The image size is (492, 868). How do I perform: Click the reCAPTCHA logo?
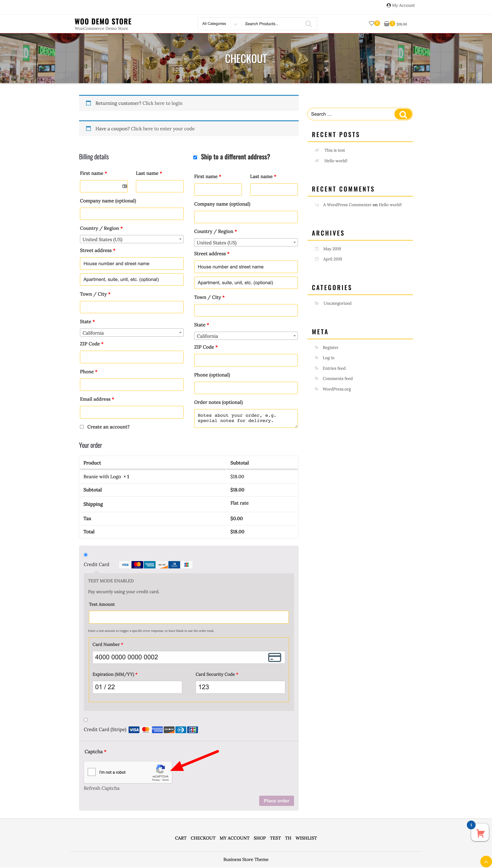(160, 769)
